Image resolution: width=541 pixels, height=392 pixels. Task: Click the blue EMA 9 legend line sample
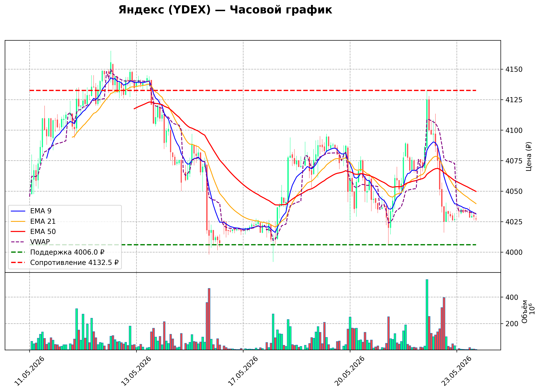click(18, 211)
